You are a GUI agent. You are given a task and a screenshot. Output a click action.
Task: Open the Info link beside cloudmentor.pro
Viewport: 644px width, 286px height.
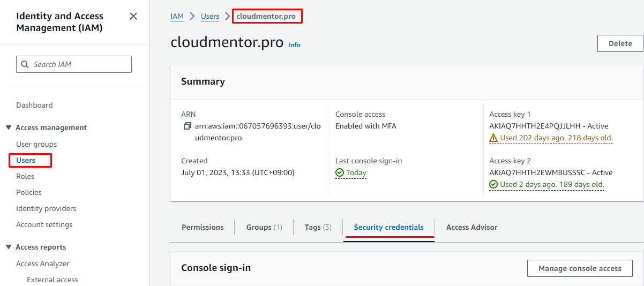coord(294,45)
